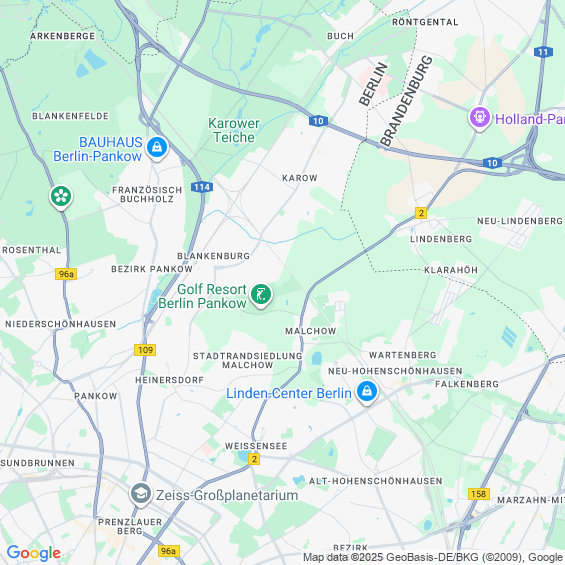Click the BAUHAUS Berlin-Pankow shopping pin
The width and height of the screenshot is (565, 565).
(157, 148)
